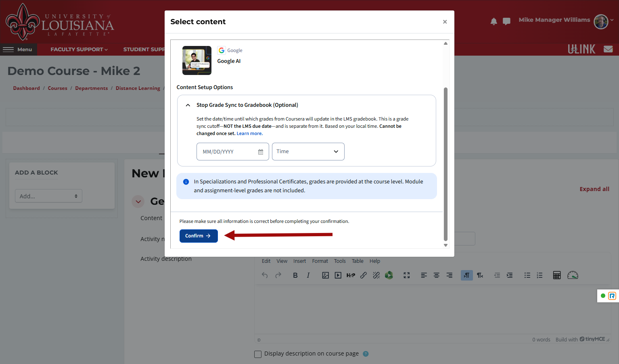The width and height of the screenshot is (619, 364).
Task: Click the unlink broken-chain icon
Action: [376, 275]
